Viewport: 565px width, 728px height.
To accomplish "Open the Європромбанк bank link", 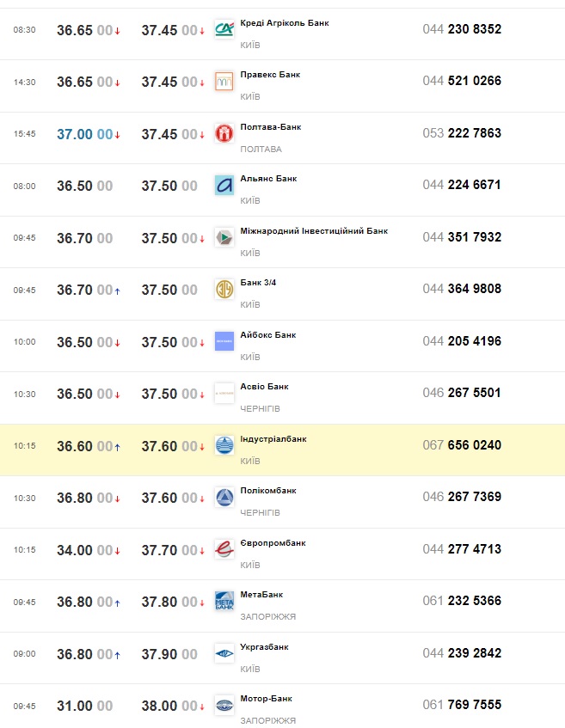I will coord(273,543).
